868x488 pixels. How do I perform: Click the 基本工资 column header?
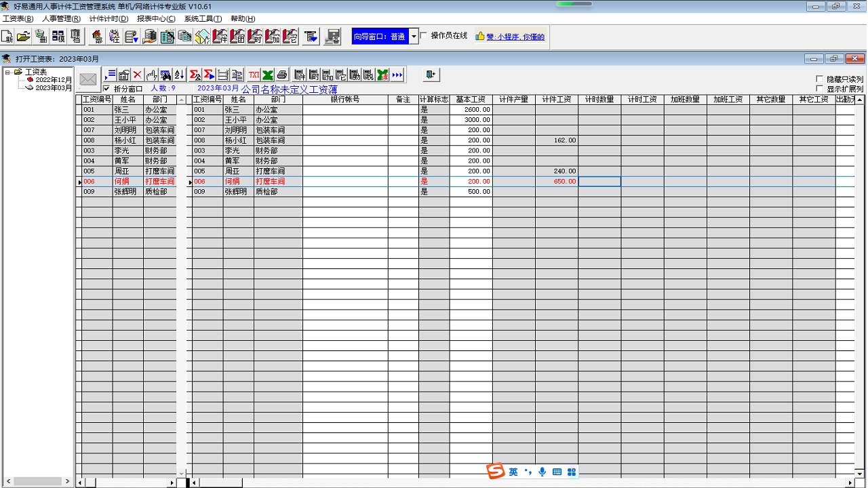point(471,100)
